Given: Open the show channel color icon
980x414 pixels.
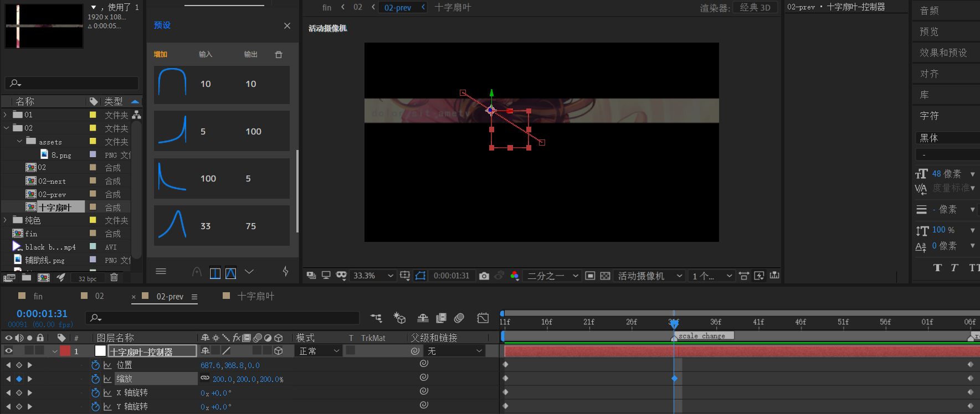Looking at the screenshot, I should pyautogui.click(x=515, y=276).
